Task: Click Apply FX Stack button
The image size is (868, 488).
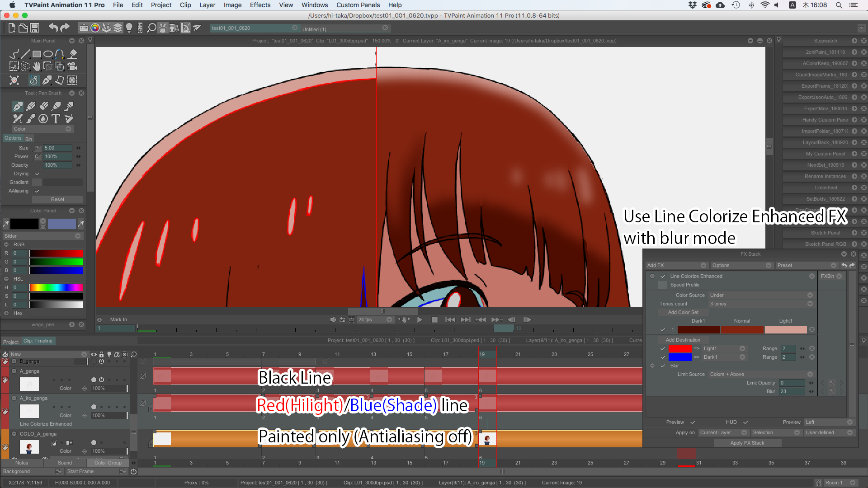Action: coord(747,443)
